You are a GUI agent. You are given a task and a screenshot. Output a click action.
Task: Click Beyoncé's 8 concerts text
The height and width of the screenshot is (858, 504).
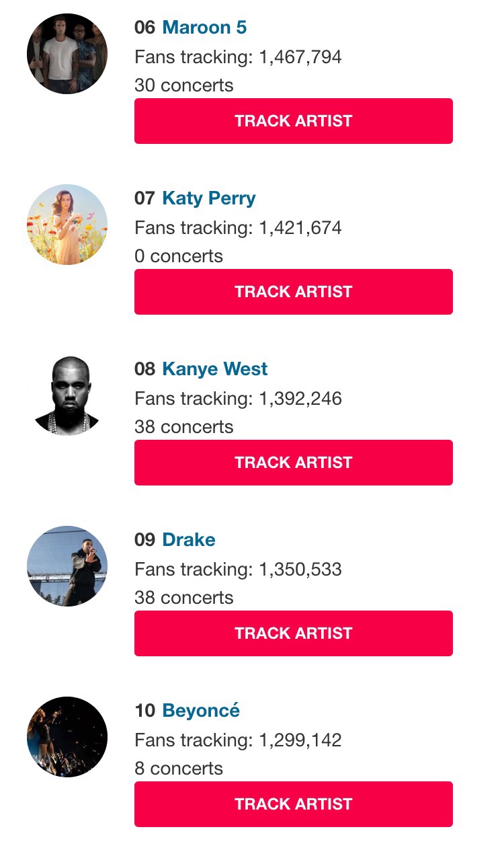pos(179,769)
